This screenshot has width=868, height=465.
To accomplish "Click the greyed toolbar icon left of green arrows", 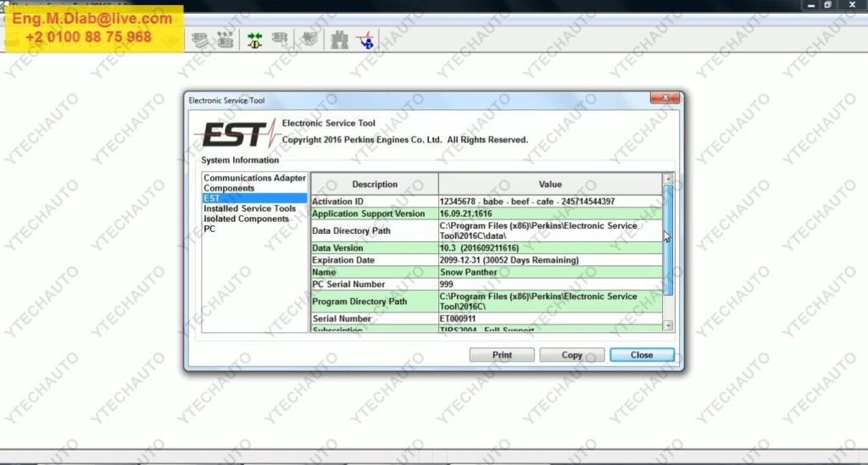I will point(225,39).
